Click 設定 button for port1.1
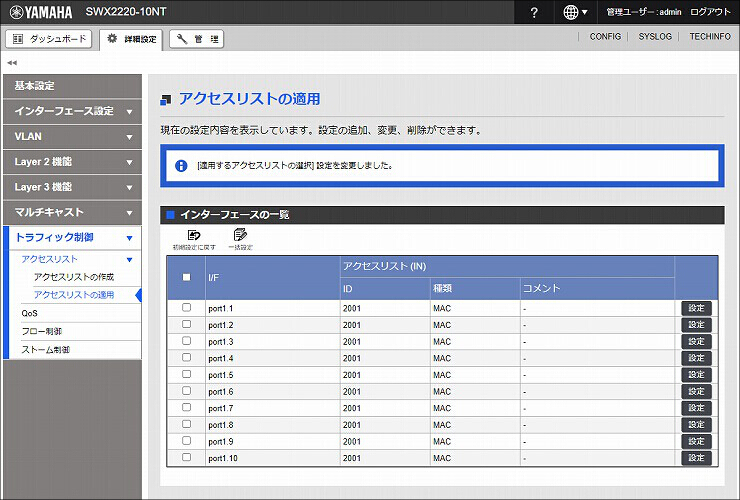Image resolution: width=740 pixels, height=500 pixels. [696, 308]
